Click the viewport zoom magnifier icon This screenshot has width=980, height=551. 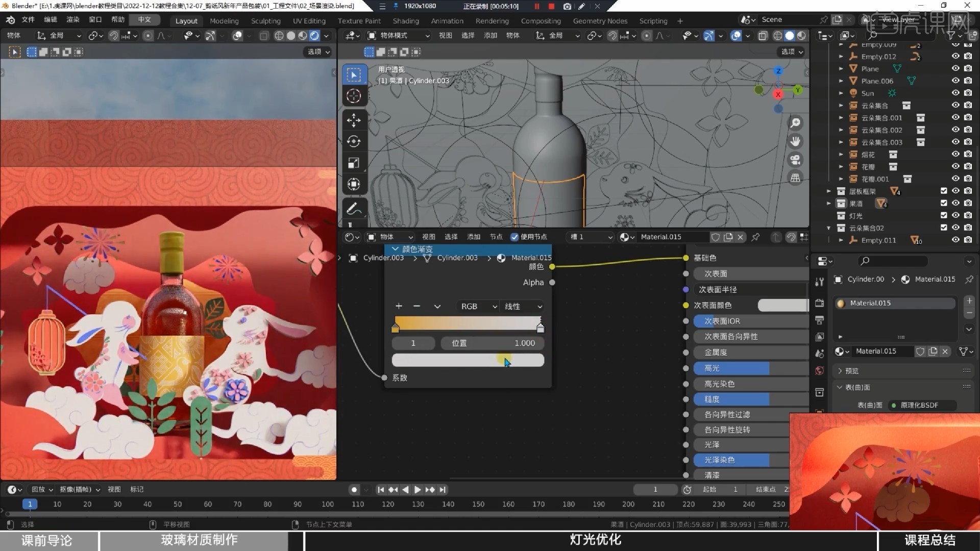point(795,123)
